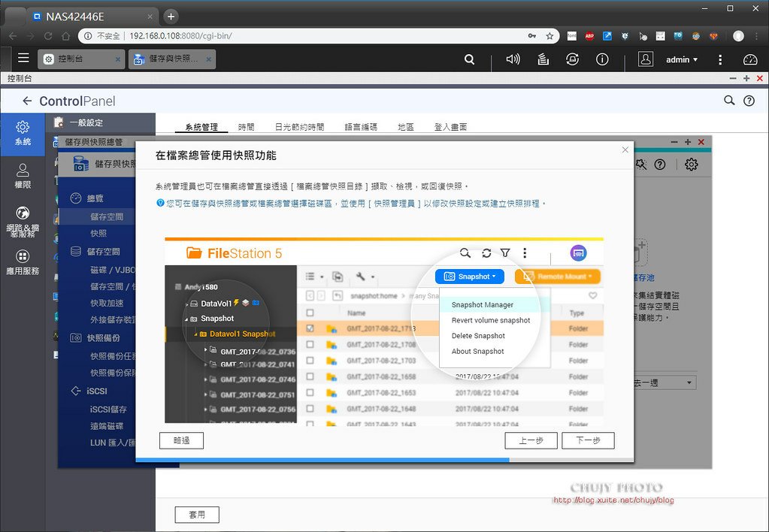
Task: Open storage manager help question icon
Action: pyautogui.click(x=660, y=165)
